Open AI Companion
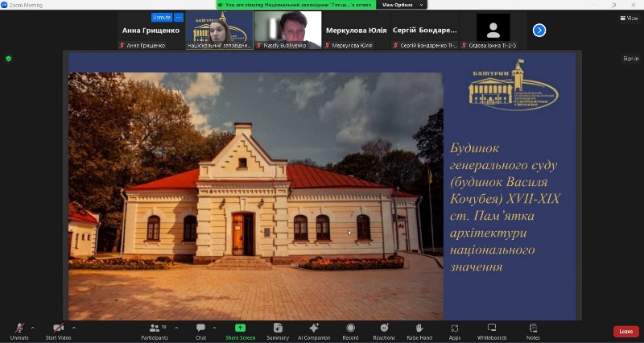The image size is (644, 343). tap(314, 332)
